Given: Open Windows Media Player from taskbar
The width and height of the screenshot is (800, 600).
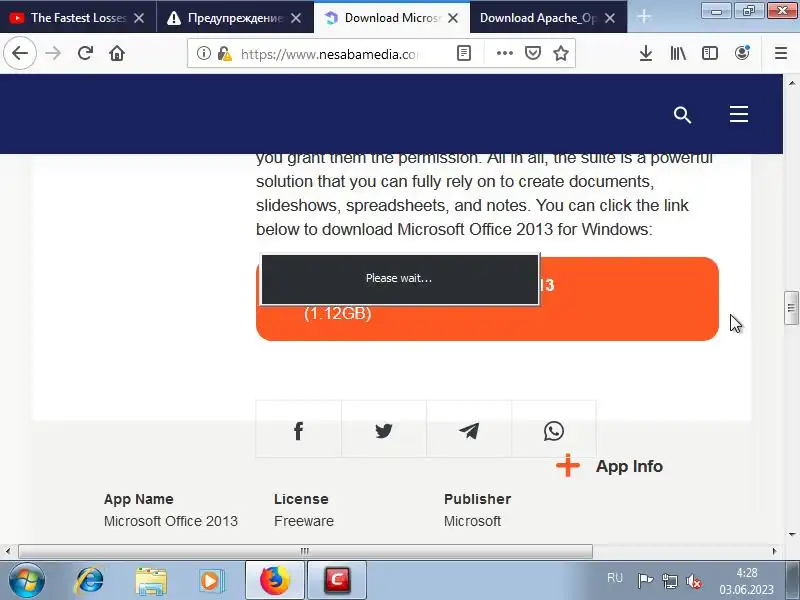Looking at the screenshot, I should point(211,581).
